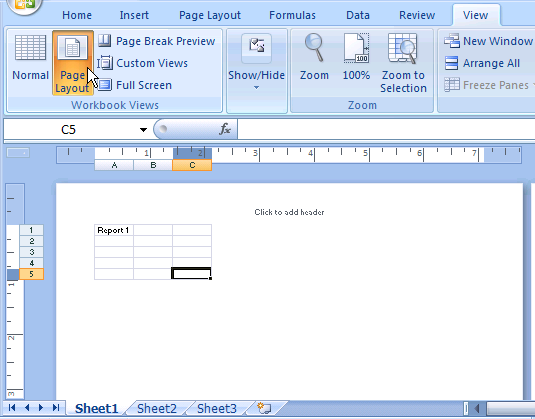Viewport: 535px width, 419px height.
Task: Select column B header
Action: point(153,165)
